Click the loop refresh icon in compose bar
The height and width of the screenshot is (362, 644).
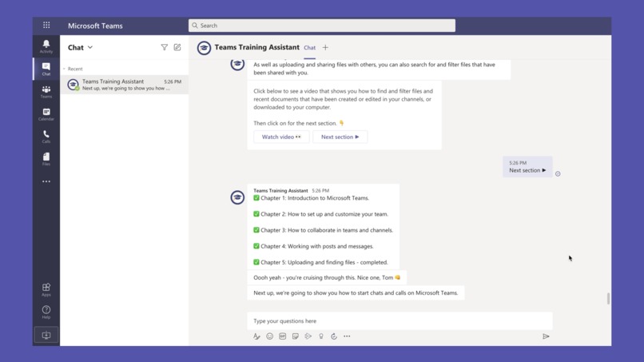point(334,336)
